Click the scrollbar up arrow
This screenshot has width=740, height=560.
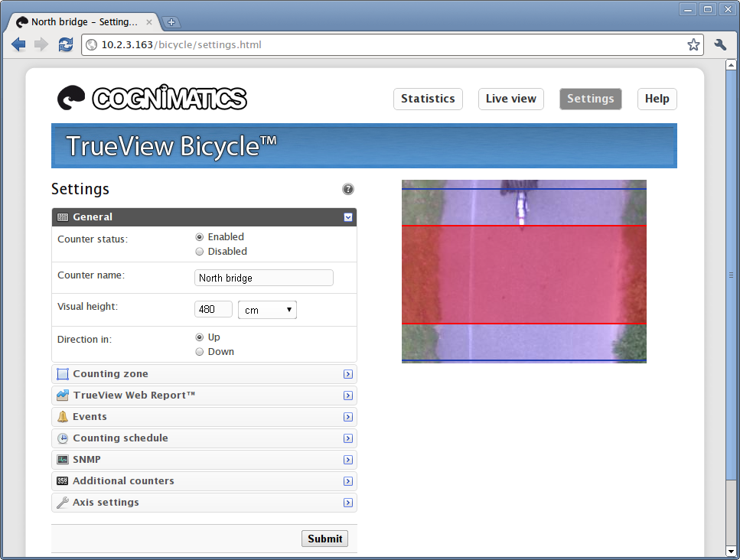[731, 64]
